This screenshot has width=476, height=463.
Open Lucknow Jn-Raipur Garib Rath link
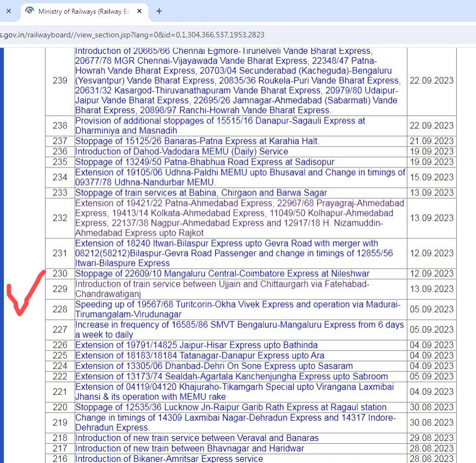[232, 407]
